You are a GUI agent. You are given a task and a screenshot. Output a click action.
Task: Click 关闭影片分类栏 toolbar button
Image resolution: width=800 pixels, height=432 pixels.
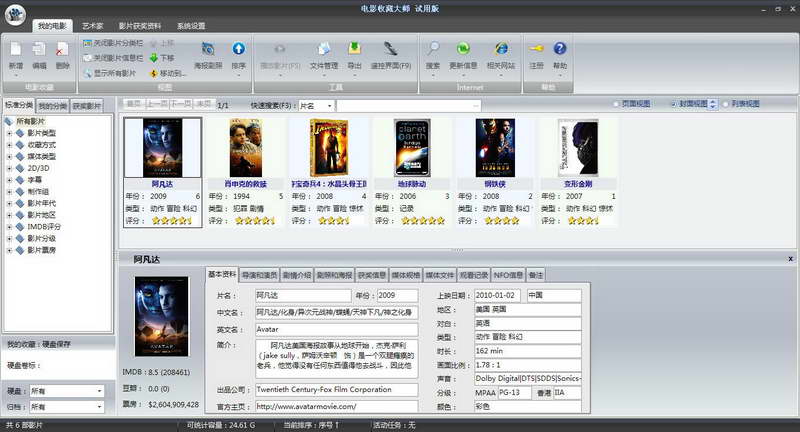coord(111,44)
